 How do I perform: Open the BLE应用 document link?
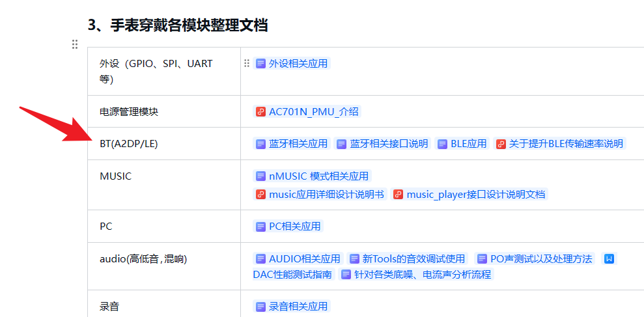click(x=469, y=144)
